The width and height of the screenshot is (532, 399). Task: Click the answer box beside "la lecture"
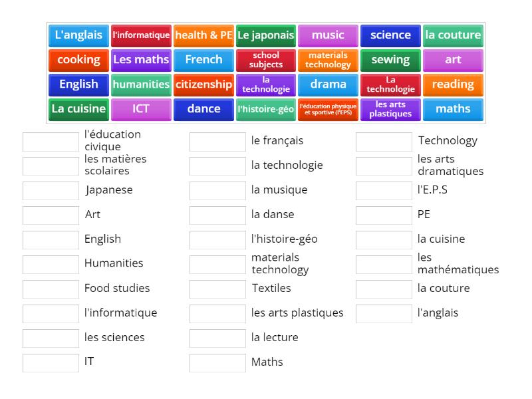(216, 338)
